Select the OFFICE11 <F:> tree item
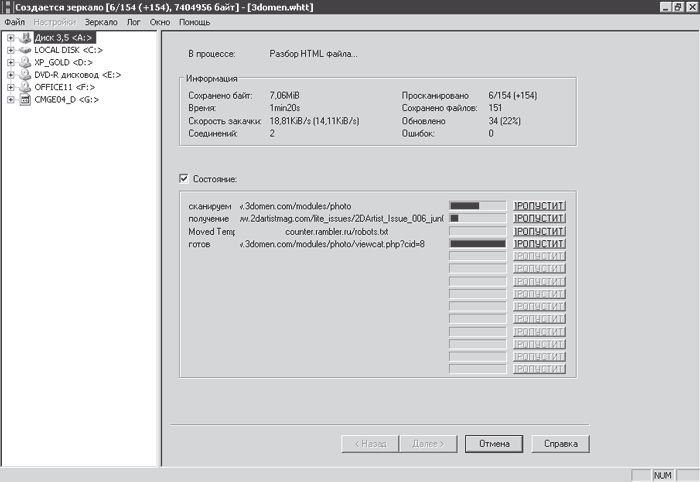Screen dimensions: 700x482 coord(65,87)
